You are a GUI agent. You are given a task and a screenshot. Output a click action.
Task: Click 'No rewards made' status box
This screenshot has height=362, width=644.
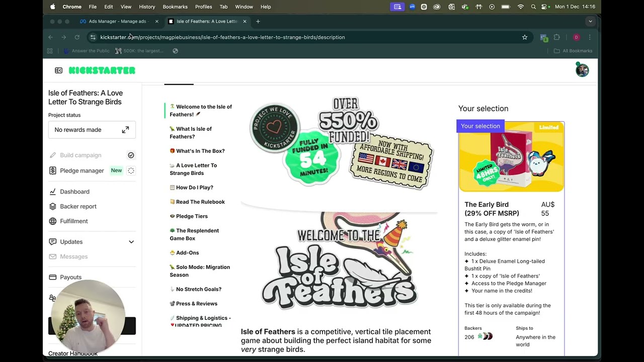[92, 130]
